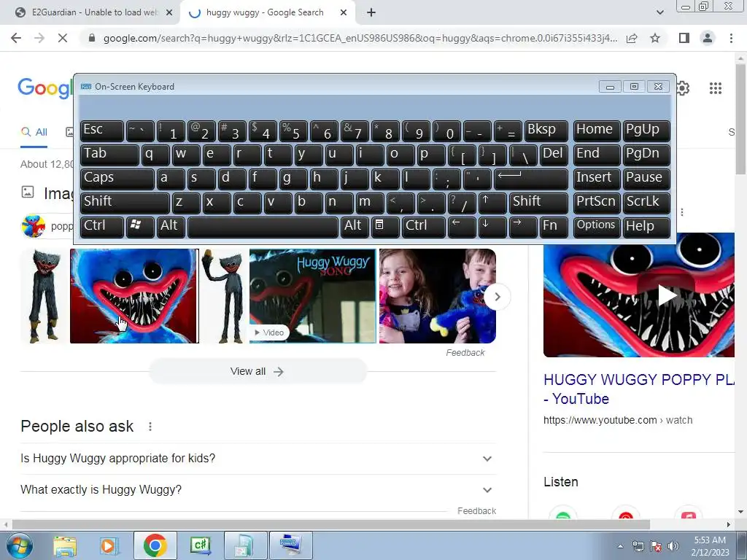The image size is (747, 560).
Task: Click Chrome icon in the taskbar
Action: click(155, 545)
